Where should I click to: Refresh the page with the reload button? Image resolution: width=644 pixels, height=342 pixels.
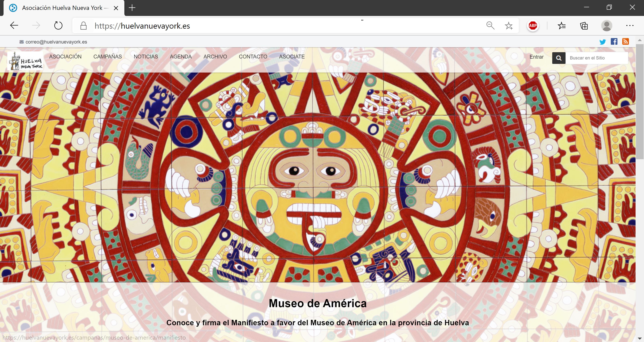tap(58, 26)
